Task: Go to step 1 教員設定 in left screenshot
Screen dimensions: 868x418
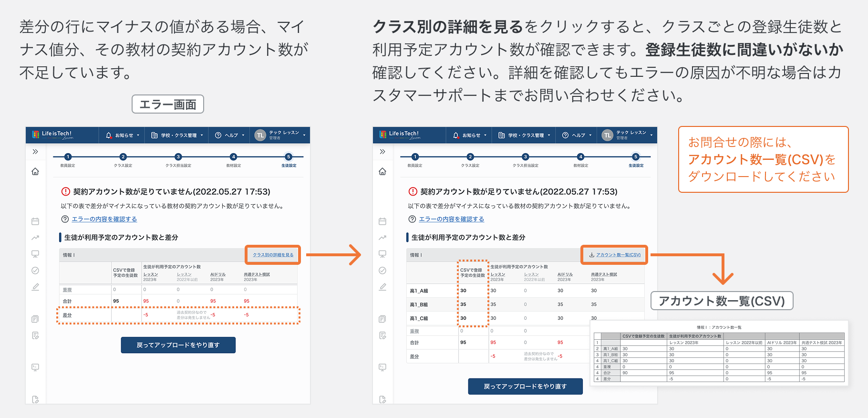Action: pos(68,160)
